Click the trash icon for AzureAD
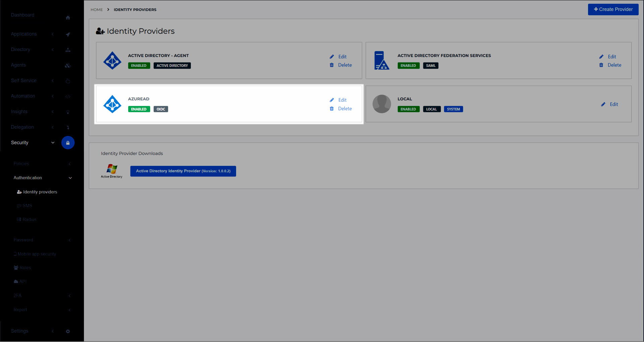This screenshot has width=644, height=342. click(x=332, y=109)
